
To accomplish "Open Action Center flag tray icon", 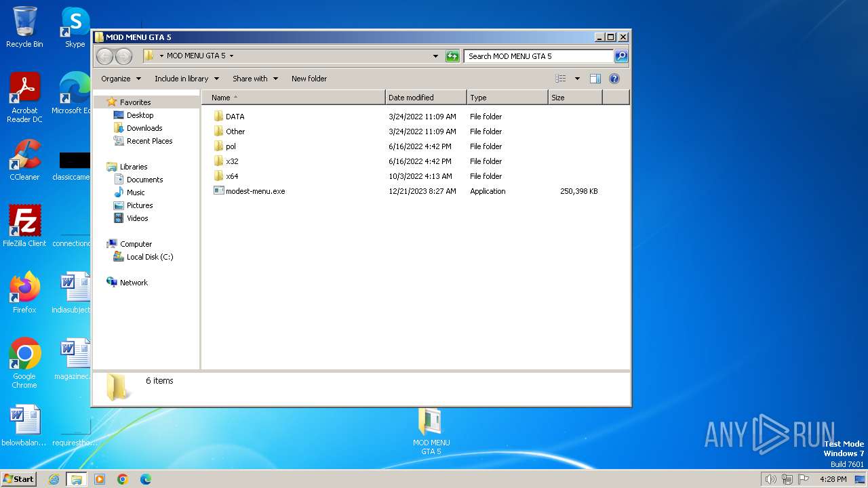I will (x=804, y=479).
